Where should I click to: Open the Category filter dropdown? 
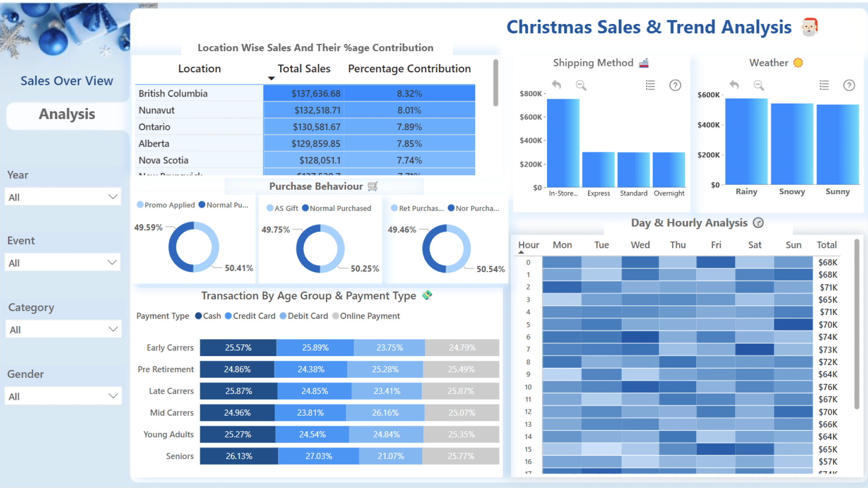coord(64,329)
